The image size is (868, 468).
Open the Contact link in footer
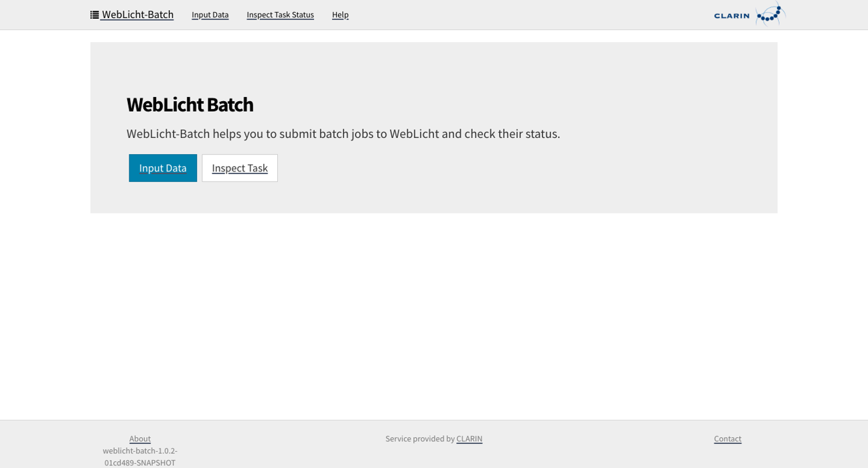727,439
